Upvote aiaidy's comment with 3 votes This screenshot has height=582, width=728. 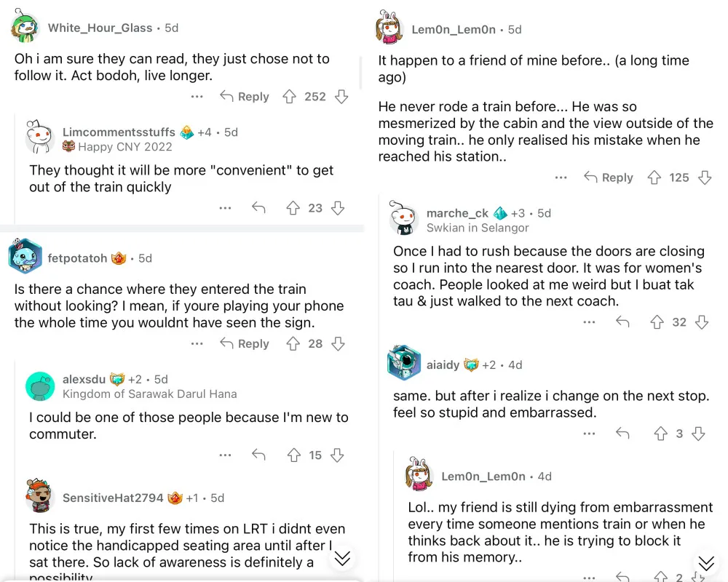[660, 434]
